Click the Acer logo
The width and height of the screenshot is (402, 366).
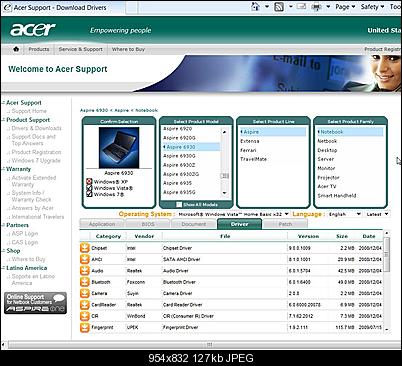tap(32, 30)
